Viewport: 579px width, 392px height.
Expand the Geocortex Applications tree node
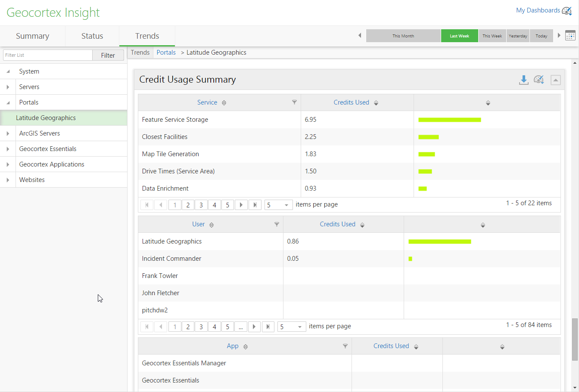coord(8,164)
